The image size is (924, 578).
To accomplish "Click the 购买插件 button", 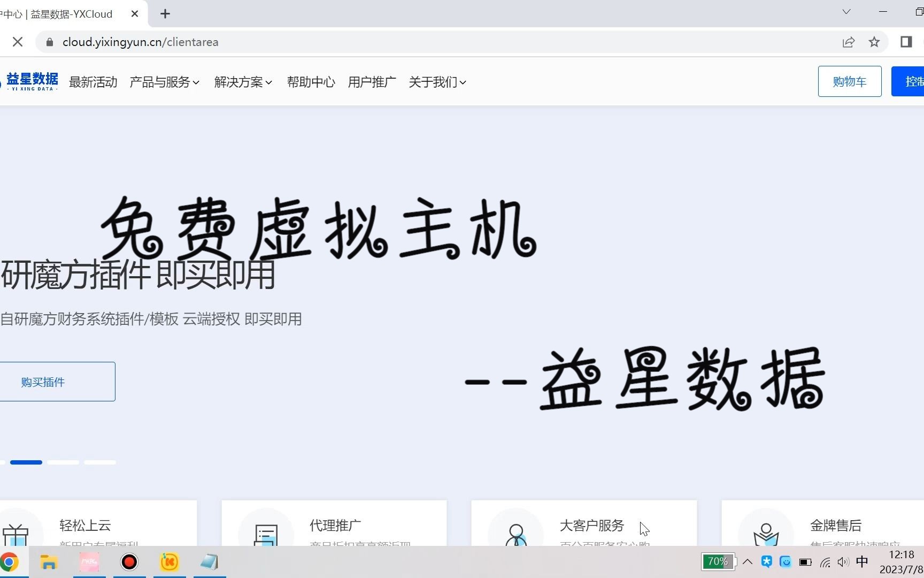I will 57,382.
